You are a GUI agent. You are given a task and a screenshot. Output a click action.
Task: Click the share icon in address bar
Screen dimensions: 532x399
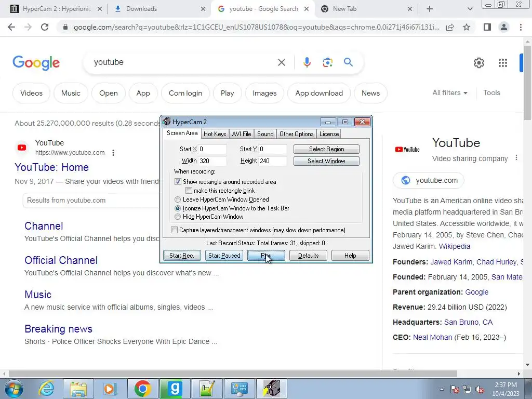point(450,27)
